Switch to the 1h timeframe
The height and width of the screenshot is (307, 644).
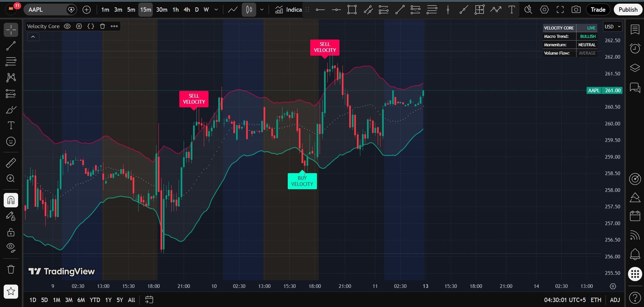click(175, 10)
